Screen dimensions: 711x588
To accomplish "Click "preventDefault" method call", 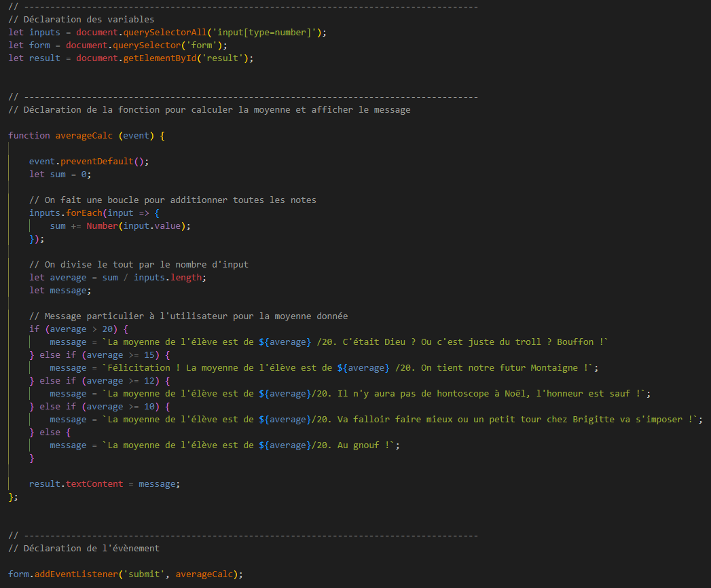I will pyautogui.click(x=97, y=162).
